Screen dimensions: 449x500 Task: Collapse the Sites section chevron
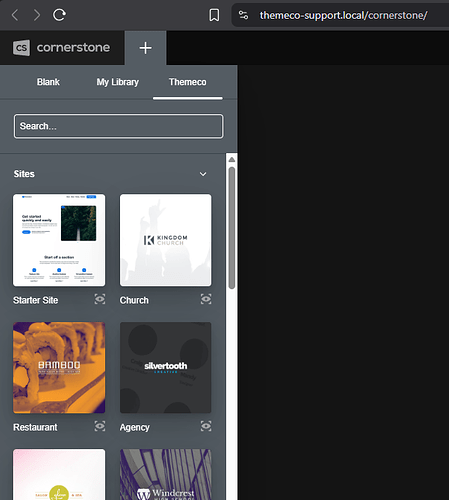[x=203, y=174]
